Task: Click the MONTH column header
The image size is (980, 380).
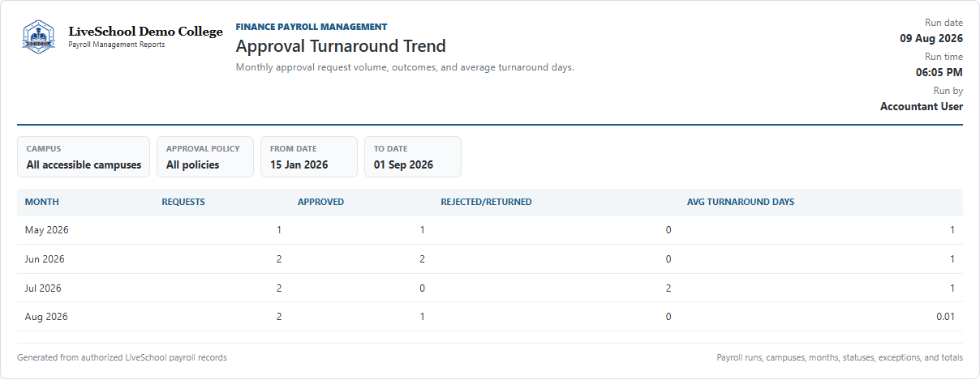Action: pyautogui.click(x=42, y=202)
